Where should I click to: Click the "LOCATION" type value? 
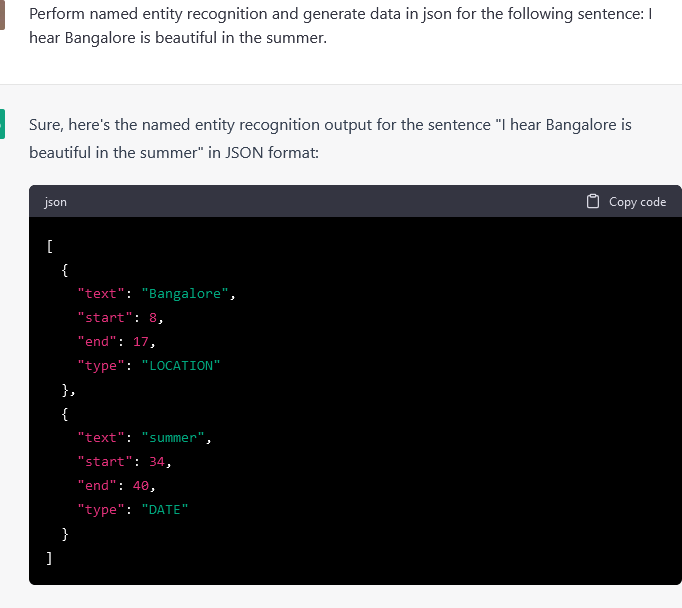click(x=181, y=366)
